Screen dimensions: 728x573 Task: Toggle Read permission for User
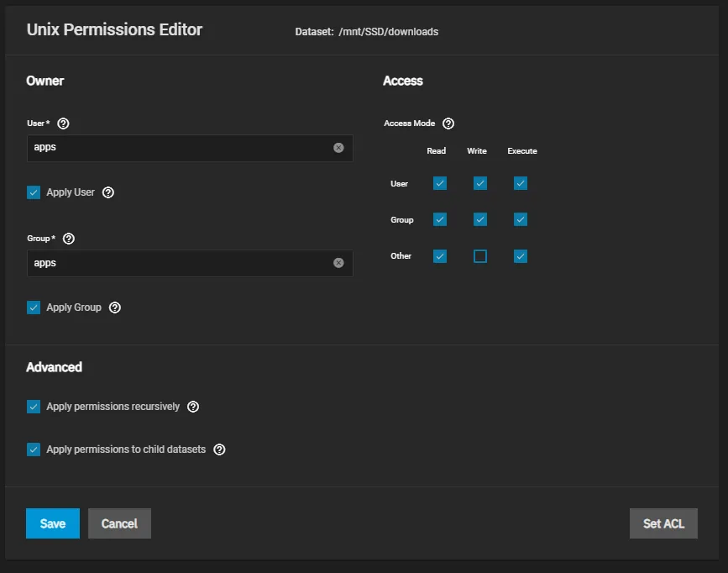click(x=440, y=183)
